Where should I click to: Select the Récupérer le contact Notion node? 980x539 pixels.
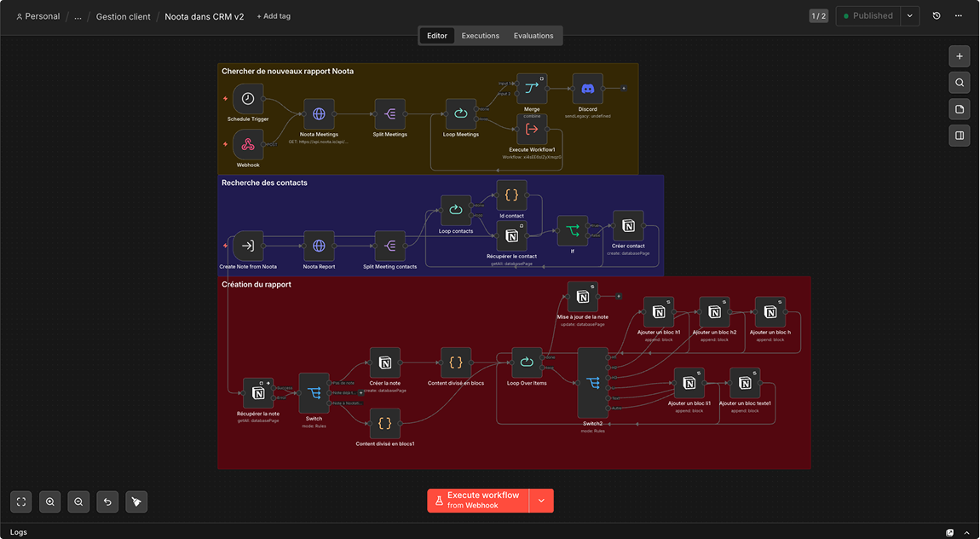tap(511, 236)
